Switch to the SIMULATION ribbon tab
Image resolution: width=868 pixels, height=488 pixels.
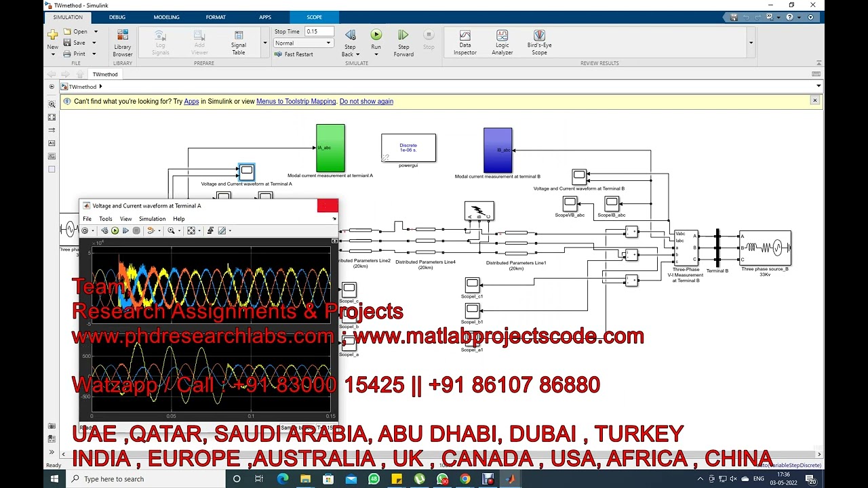point(68,17)
